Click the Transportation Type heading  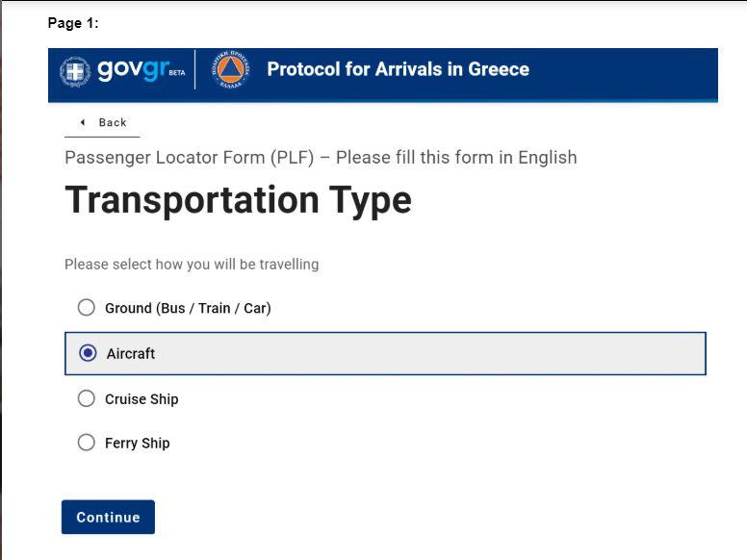238,200
